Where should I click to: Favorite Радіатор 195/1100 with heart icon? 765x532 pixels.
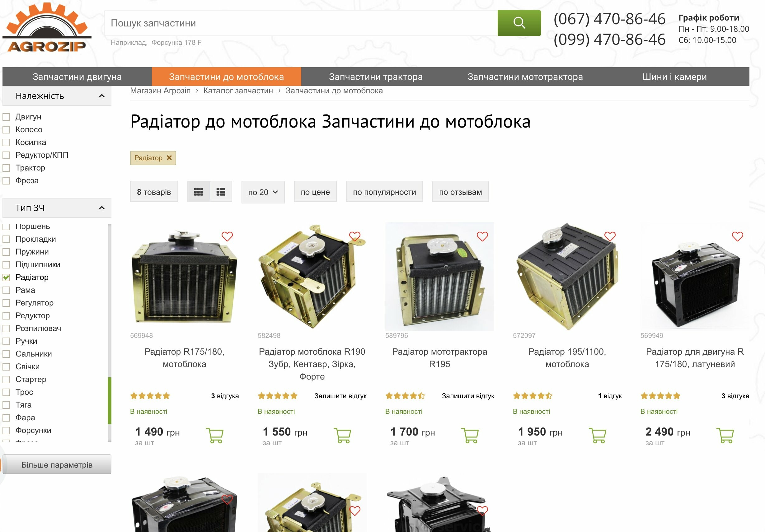click(610, 236)
